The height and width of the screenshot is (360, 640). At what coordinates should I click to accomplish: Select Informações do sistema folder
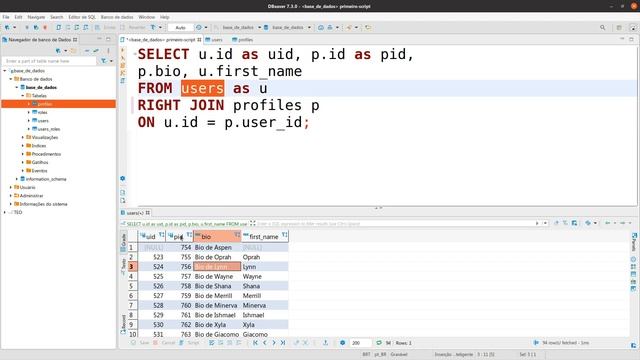[x=43, y=204]
